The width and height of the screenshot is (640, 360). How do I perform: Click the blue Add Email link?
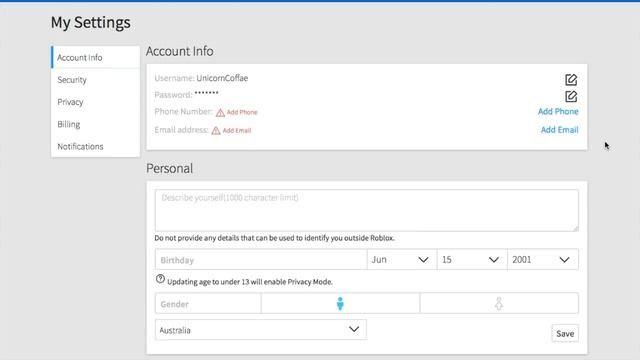click(559, 130)
